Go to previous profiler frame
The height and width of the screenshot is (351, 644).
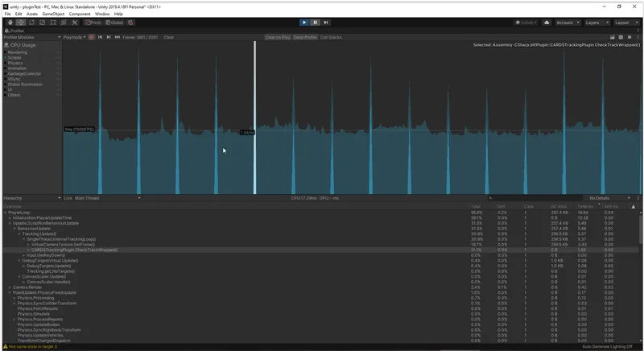point(100,37)
